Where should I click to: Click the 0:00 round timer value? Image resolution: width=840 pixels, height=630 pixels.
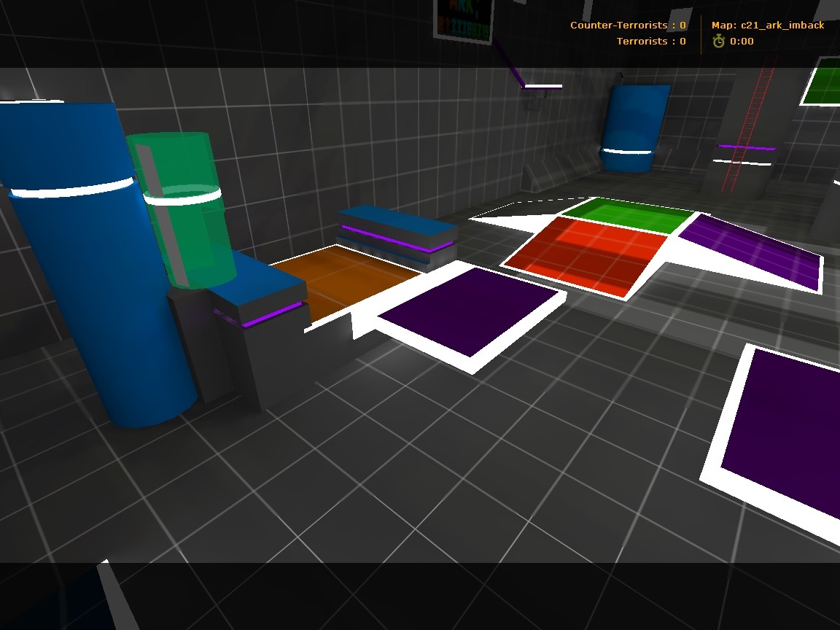(742, 42)
